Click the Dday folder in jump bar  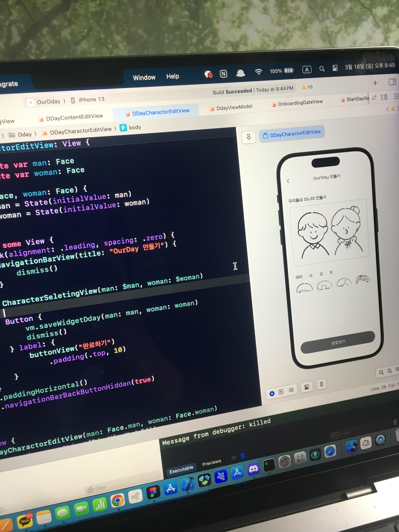point(20,135)
